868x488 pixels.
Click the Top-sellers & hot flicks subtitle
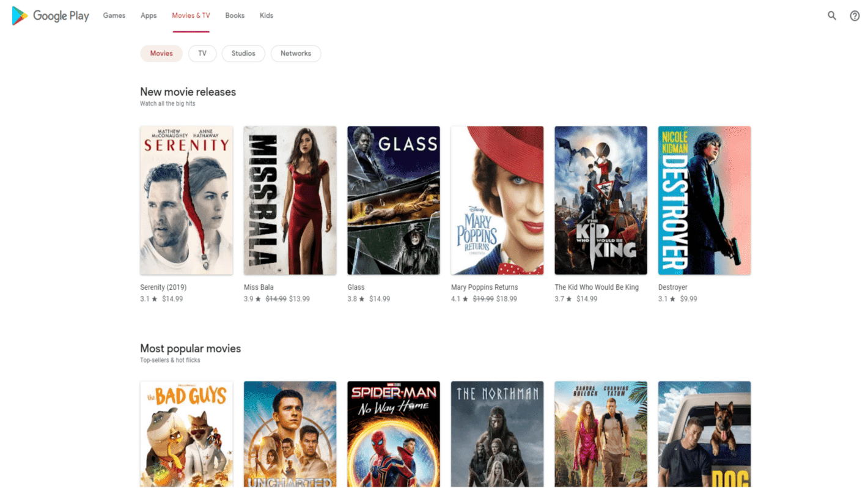pyautogui.click(x=170, y=361)
